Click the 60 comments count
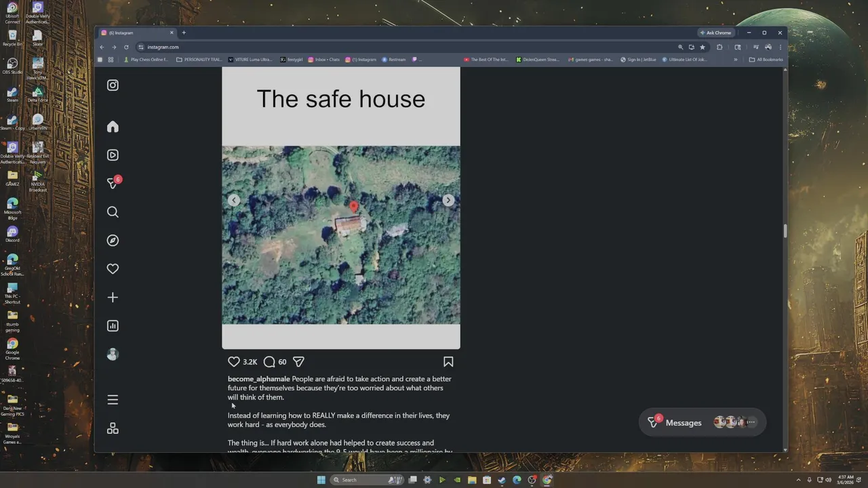The width and height of the screenshot is (868, 488). (x=282, y=362)
